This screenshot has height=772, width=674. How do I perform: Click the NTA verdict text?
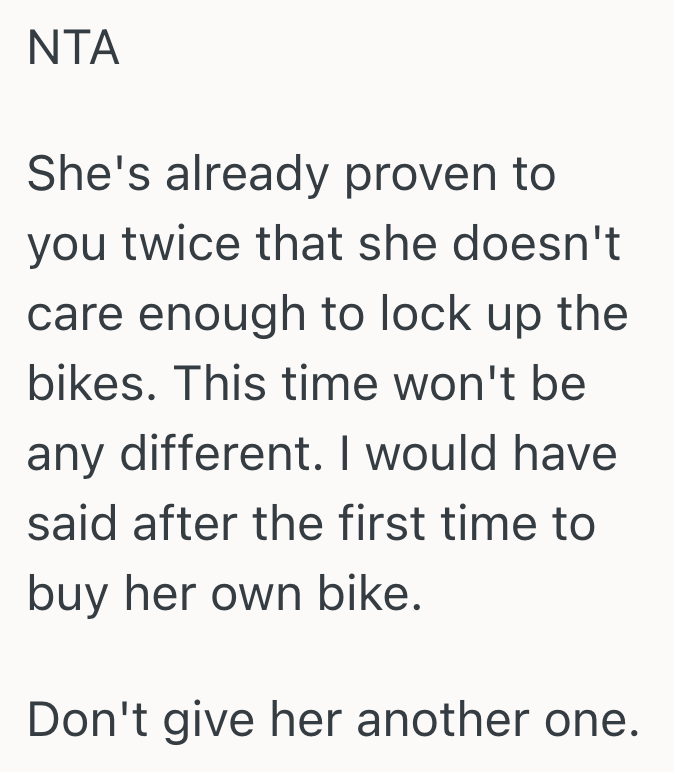tap(73, 49)
